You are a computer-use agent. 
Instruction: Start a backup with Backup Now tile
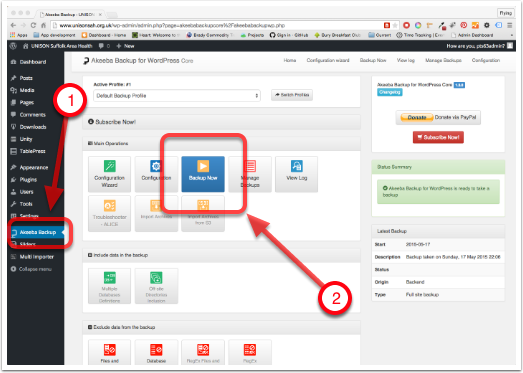pos(203,174)
